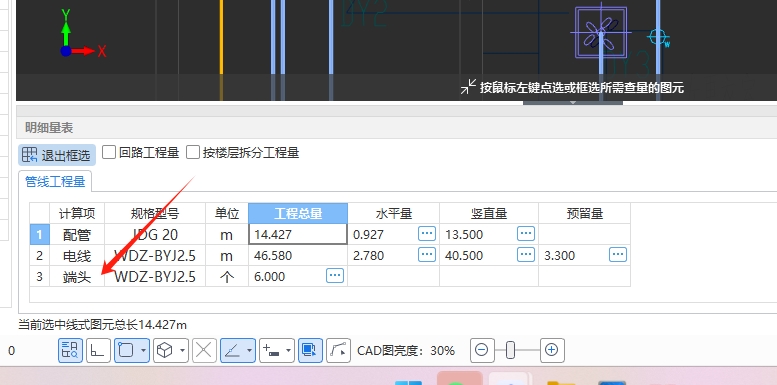The width and height of the screenshot is (777, 385).
Task: Open details for vertical amount 13.500
Action: point(526,233)
